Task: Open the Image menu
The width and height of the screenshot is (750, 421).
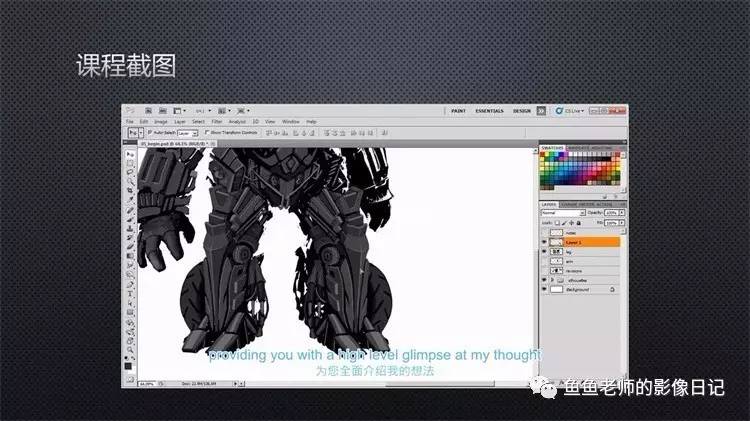Action: pyautogui.click(x=161, y=122)
